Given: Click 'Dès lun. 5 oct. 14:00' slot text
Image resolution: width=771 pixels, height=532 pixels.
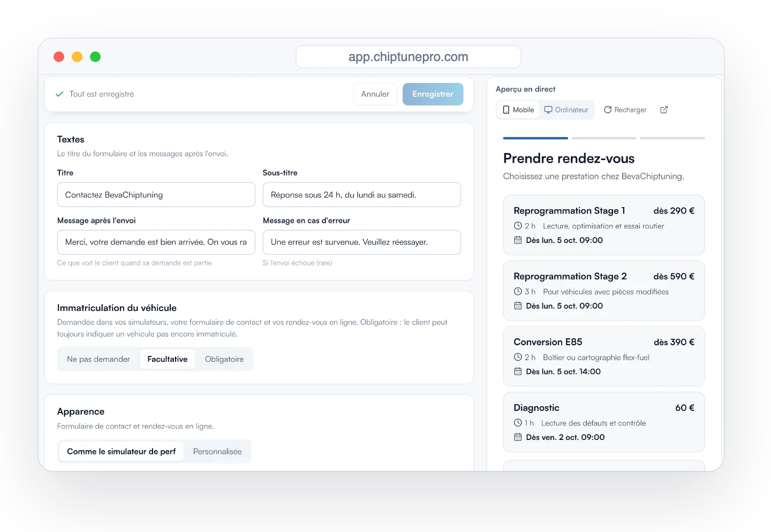Looking at the screenshot, I should coord(563,371).
